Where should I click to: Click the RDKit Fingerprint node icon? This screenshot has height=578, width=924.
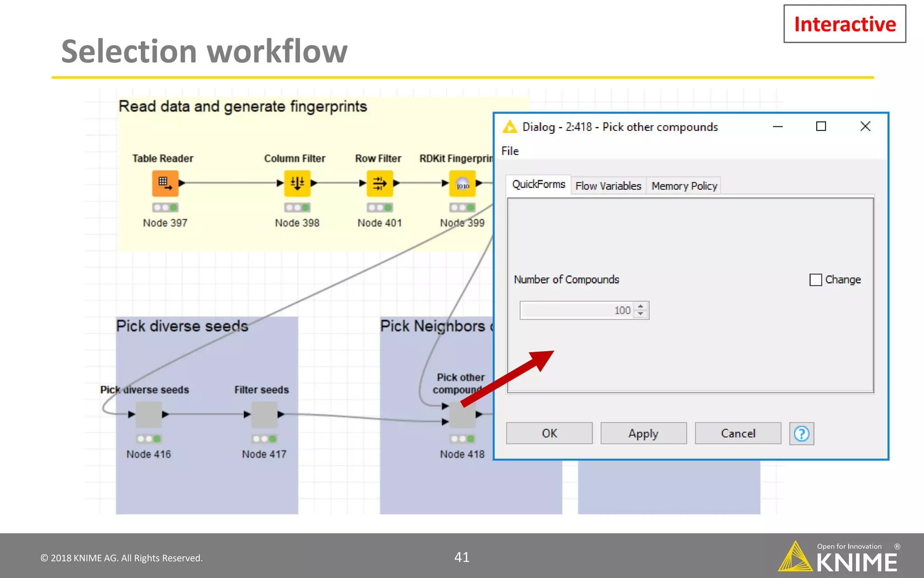point(462,183)
